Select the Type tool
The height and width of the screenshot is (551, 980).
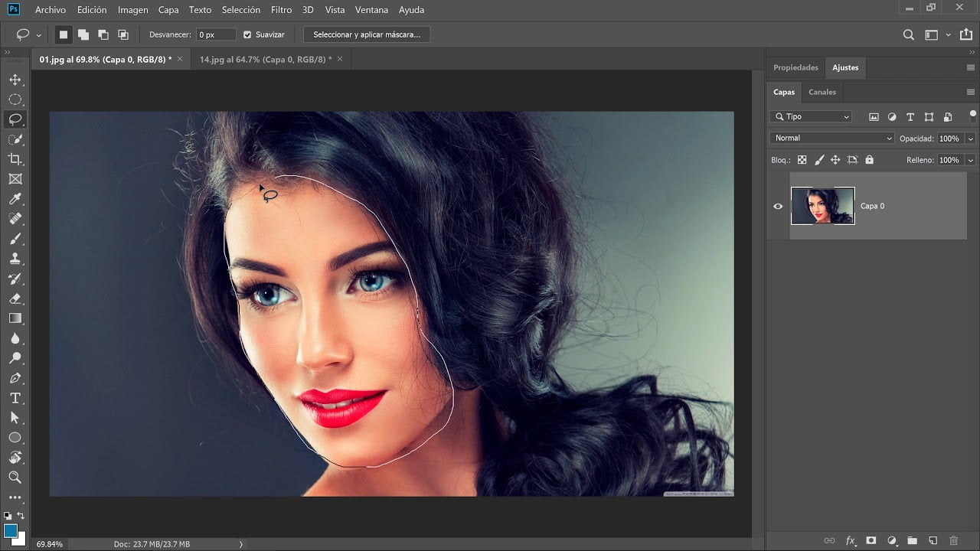click(15, 398)
